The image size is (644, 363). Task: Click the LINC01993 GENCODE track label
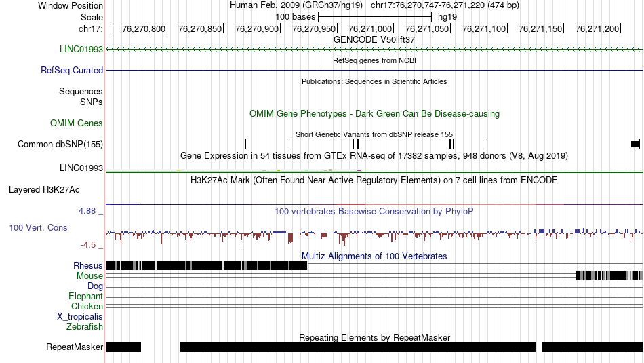pyautogui.click(x=81, y=50)
